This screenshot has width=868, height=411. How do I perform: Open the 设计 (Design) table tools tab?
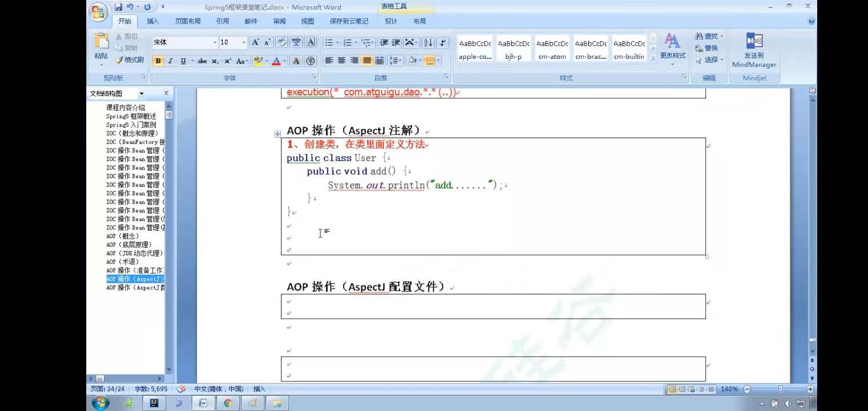(x=391, y=21)
